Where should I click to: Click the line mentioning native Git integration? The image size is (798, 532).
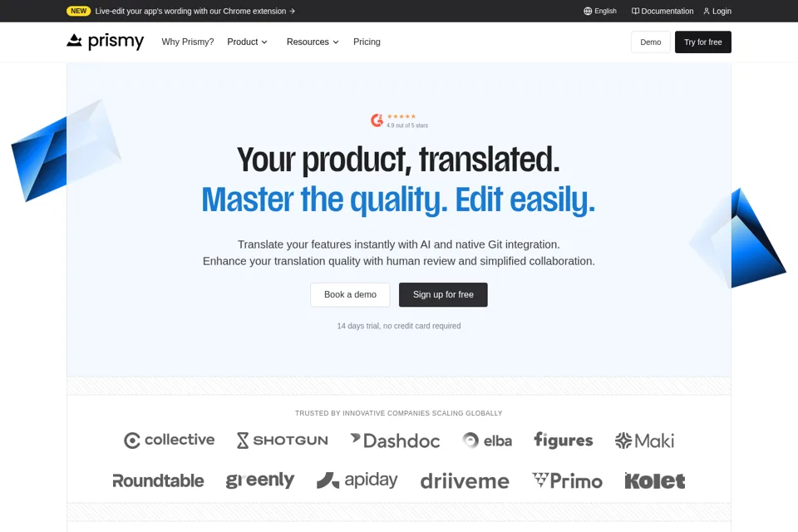click(399, 244)
